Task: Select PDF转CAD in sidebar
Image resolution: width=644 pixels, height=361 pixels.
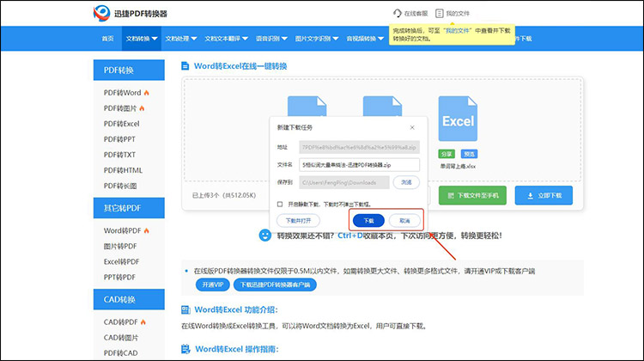Action: click(x=121, y=352)
